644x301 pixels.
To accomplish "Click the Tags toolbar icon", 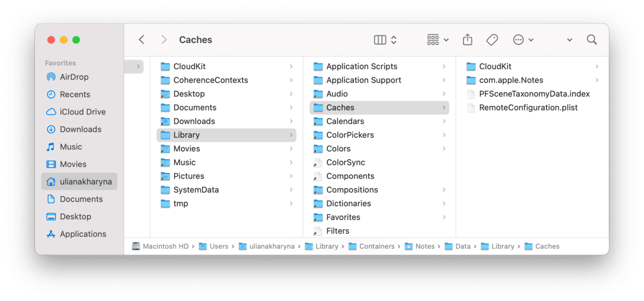I will (x=492, y=40).
